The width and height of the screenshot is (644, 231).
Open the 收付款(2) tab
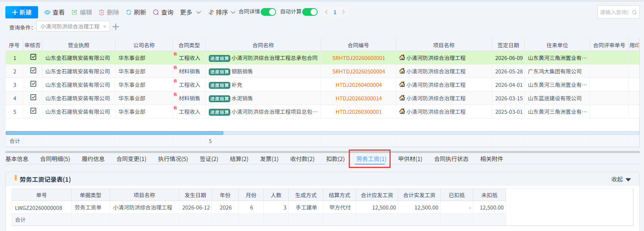click(x=302, y=159)
